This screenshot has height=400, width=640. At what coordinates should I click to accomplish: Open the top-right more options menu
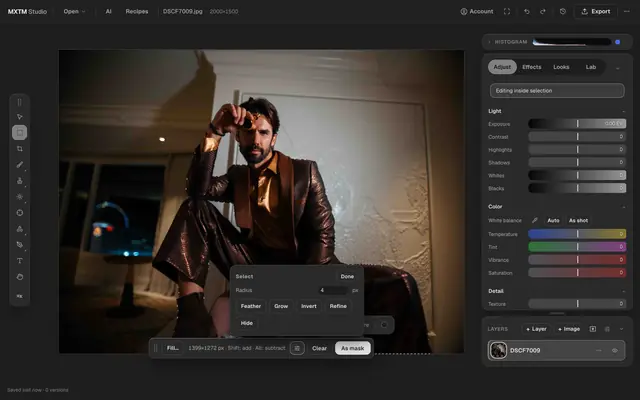[x=627, y=11]
